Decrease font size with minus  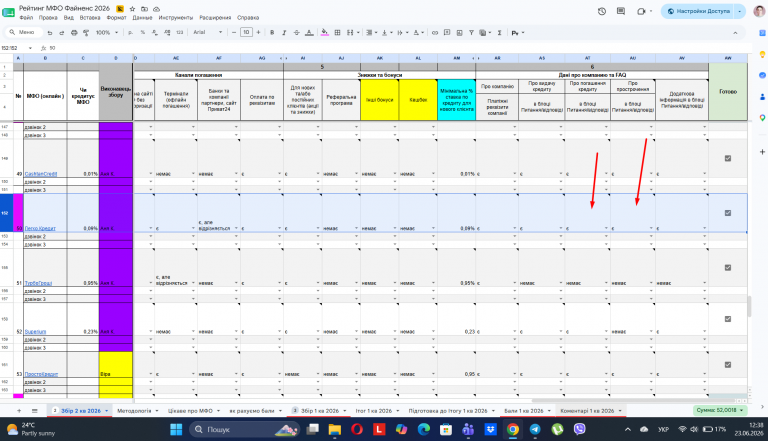click(234, 32)
